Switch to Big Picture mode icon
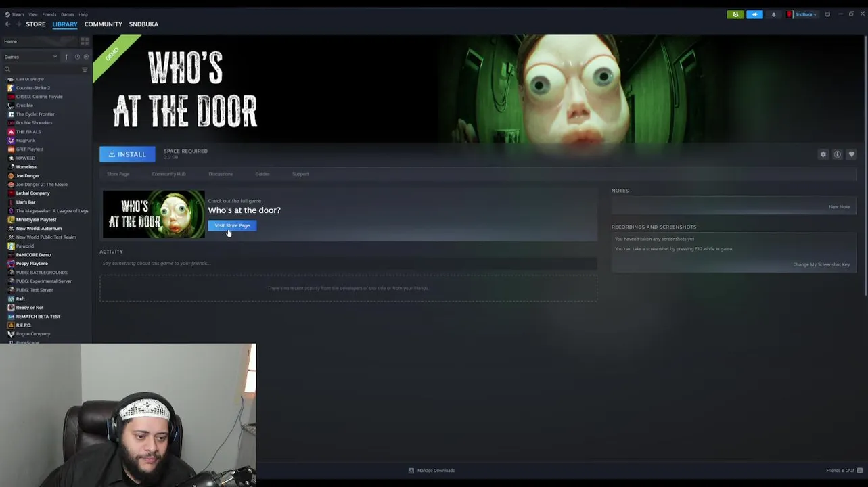 [x=827, y=14]
